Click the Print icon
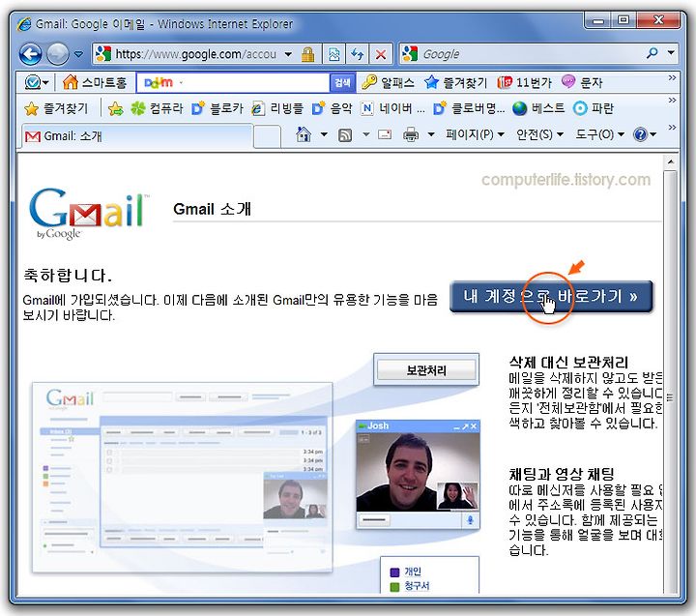Screen dimensions: 696x616 [x=411, y=134]
